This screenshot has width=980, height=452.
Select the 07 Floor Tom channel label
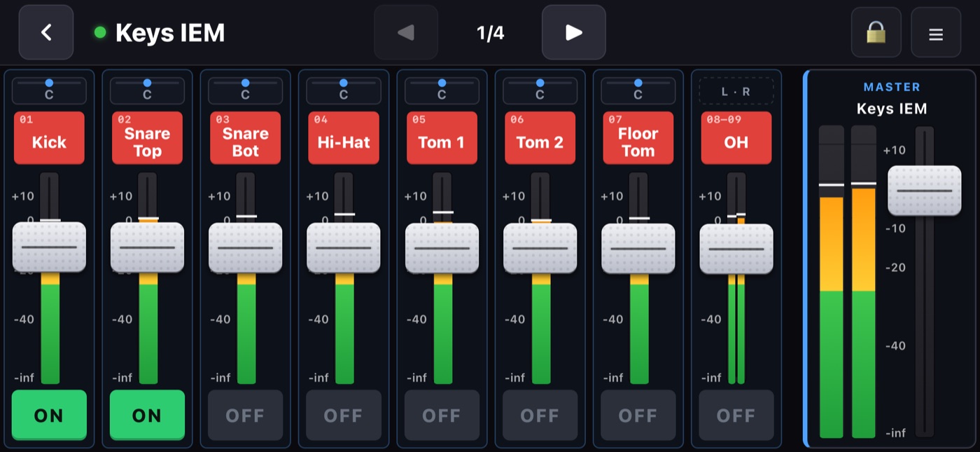pyautogui.click(x=638, y=138)
